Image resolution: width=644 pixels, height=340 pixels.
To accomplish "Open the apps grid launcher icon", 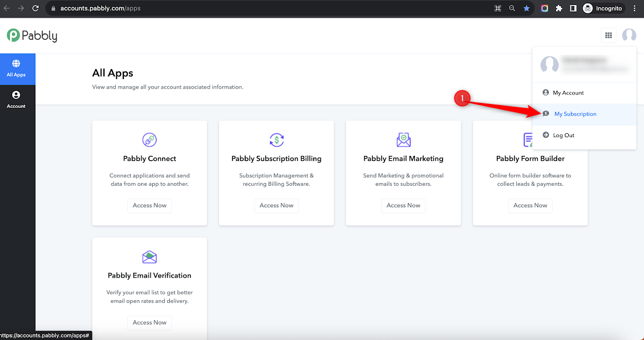I will click(609, 35).
